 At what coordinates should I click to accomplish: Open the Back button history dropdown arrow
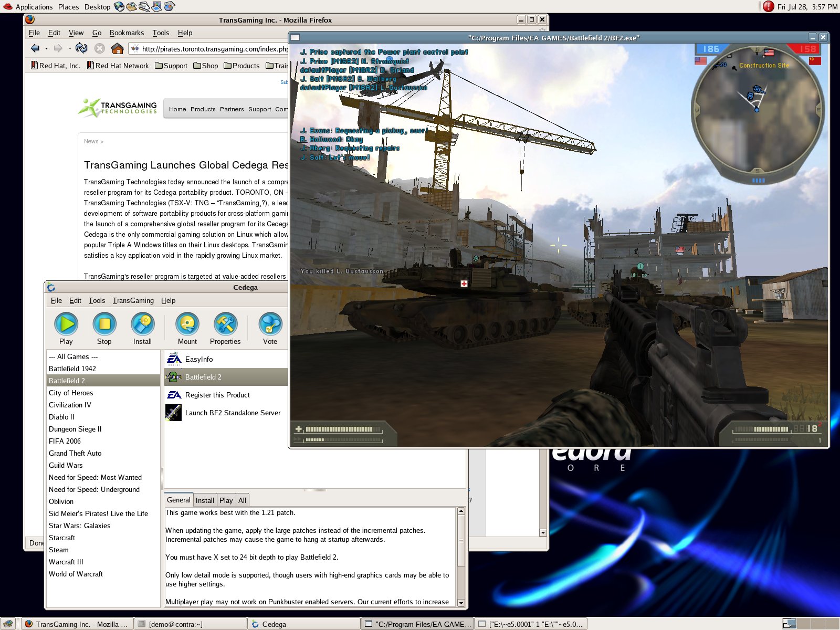[x=46, y=48]
